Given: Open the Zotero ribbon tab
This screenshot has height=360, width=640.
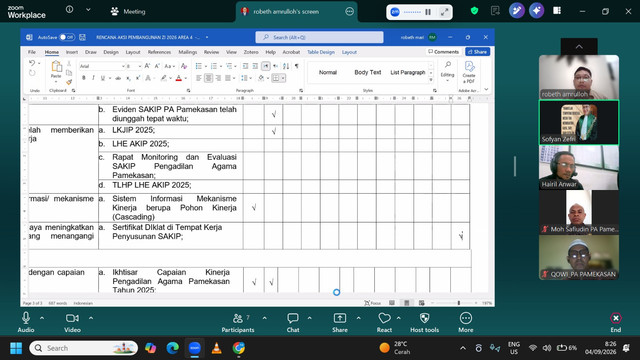Looking at the screenshot, I should pos(251,52).
